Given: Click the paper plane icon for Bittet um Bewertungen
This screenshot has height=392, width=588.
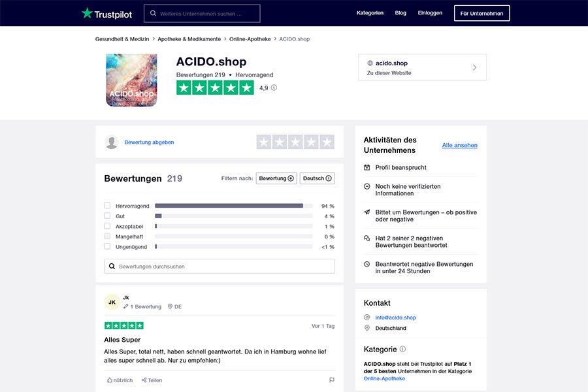Looking at the screenshot, I should [367, 212].
